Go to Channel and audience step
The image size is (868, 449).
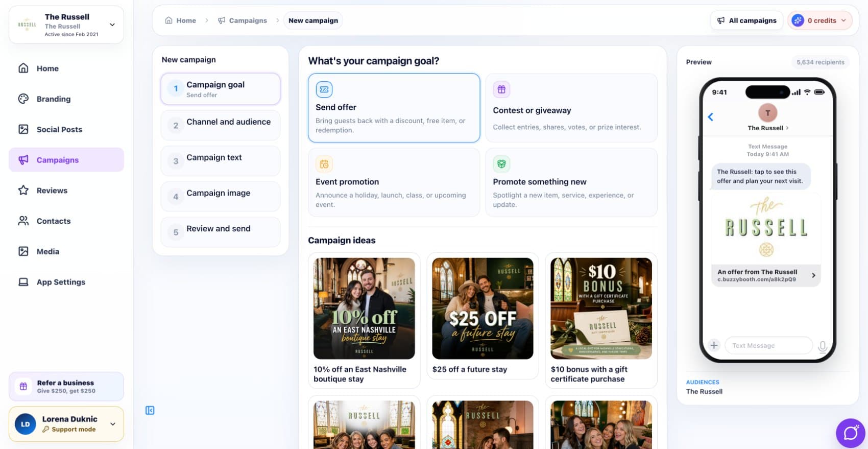(x=221, y=125)
